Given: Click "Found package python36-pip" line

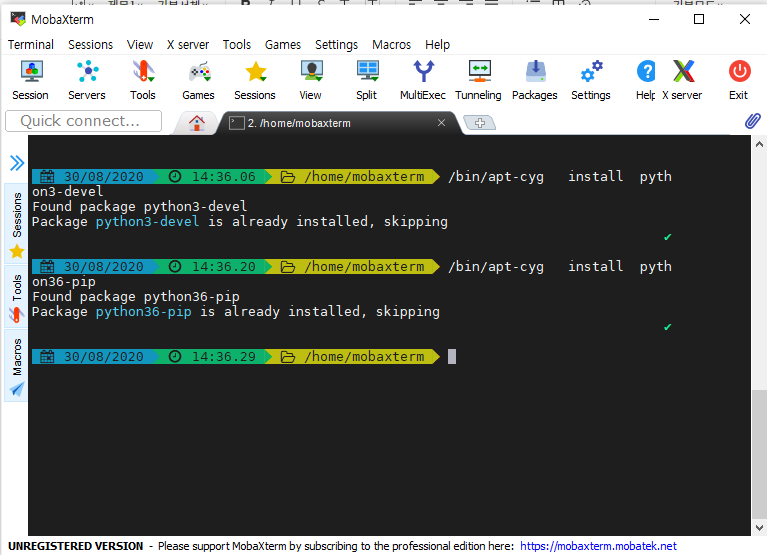Looking at the screenshot, I should 135,296.
